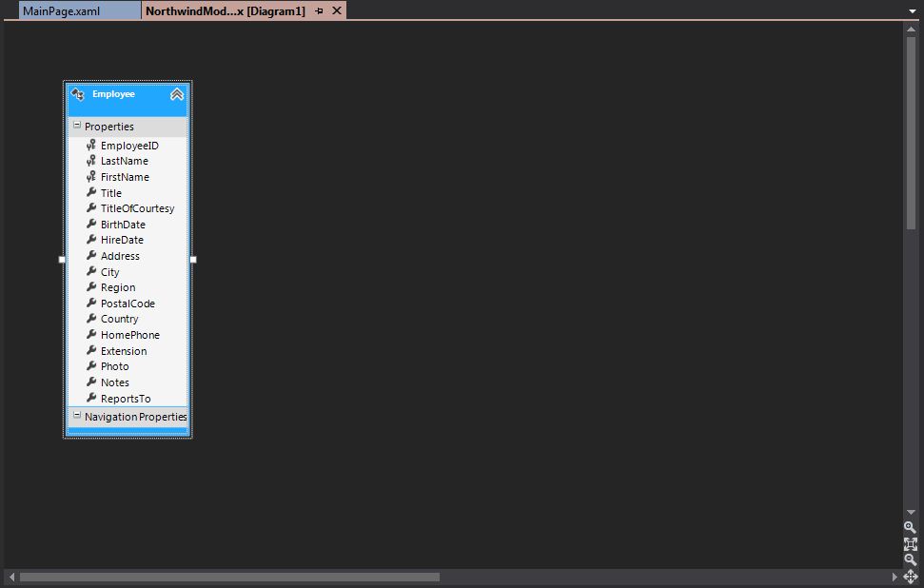Click the property icon next to Photo
This screenshot has width=924, height=588.
[x=92, y=366]
